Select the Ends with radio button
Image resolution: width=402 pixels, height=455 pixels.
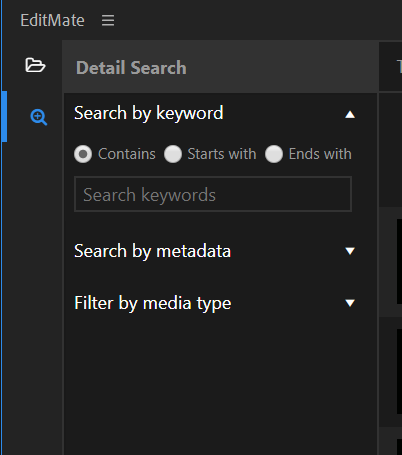(274, 154)
